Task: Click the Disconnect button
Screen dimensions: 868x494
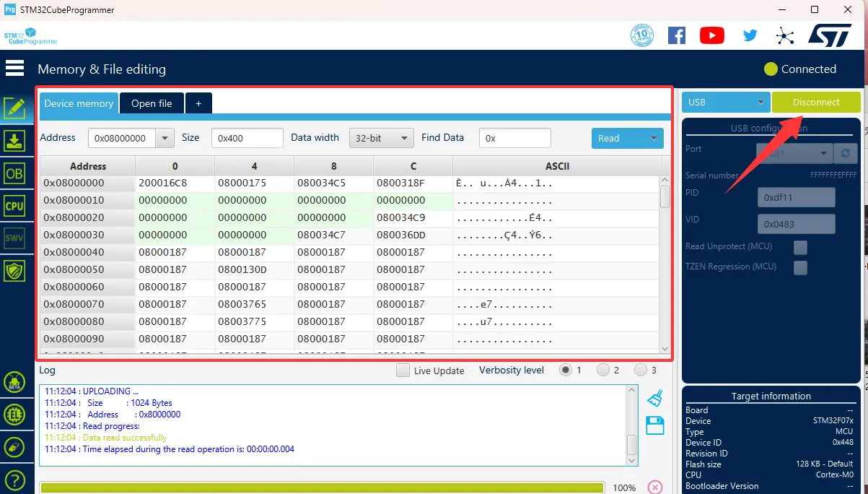Action: (816, 103)
